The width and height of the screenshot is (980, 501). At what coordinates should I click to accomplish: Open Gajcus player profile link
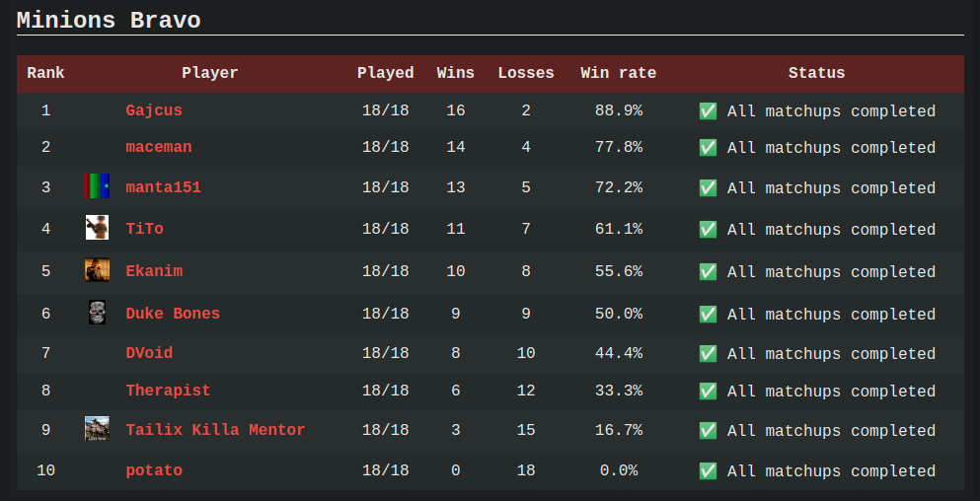point(154,110)
